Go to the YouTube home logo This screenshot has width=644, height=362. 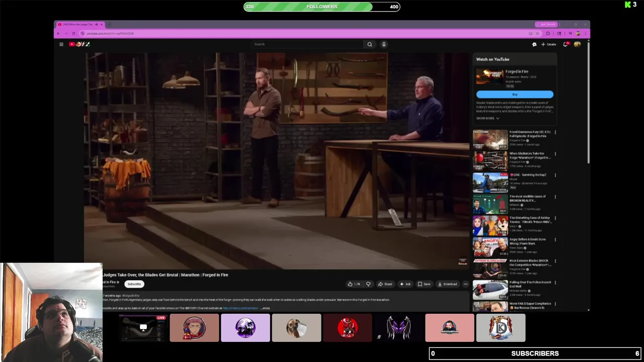[x=79, y=44]
